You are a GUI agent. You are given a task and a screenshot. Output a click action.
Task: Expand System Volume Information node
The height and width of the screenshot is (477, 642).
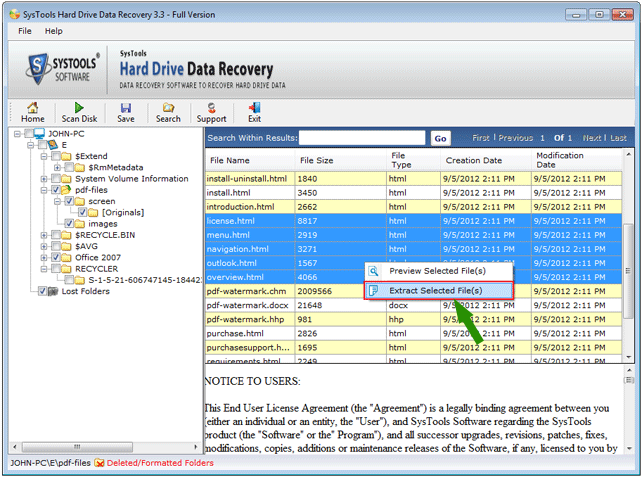pyautogui.click(x=44, y=179)
